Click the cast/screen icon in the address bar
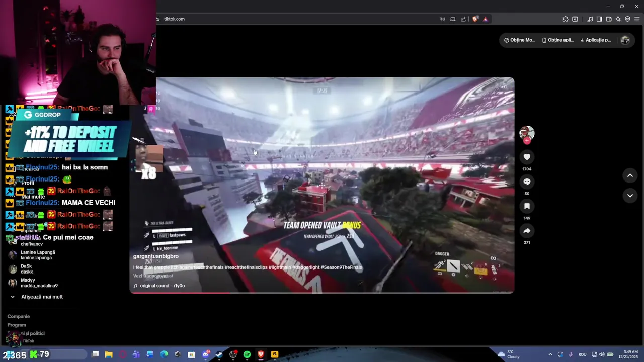The height and width of the screenshot is (362, 644). pyautogui.click(x=453, y=19)
